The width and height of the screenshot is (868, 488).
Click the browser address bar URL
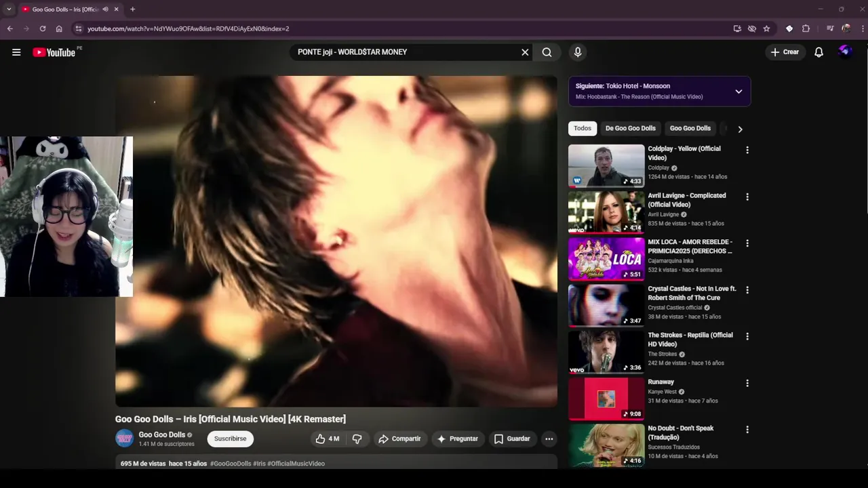[189, 28]
